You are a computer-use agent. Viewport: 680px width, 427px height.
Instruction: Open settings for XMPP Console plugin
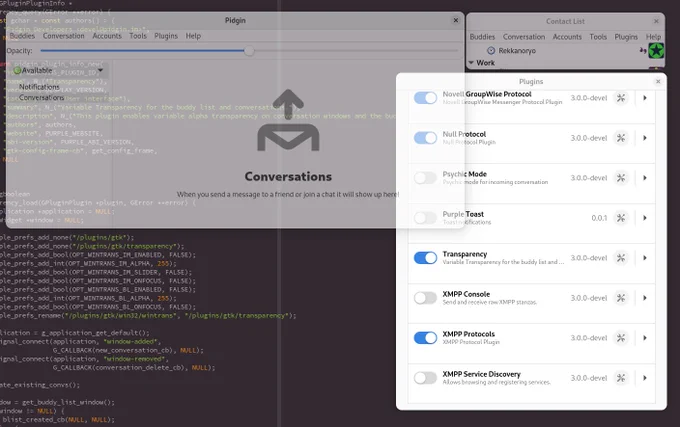point(621,298)
